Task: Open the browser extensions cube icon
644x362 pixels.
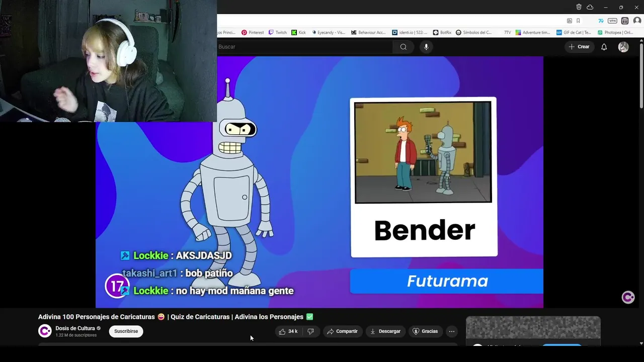Action: click(625, 21)
